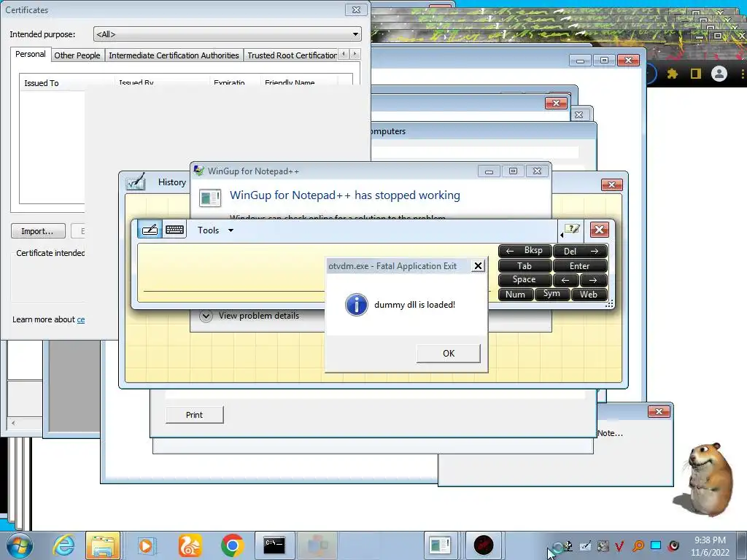Launch Internet Explorer from the taskbar

pyautogui.click(x=64, y=545)
